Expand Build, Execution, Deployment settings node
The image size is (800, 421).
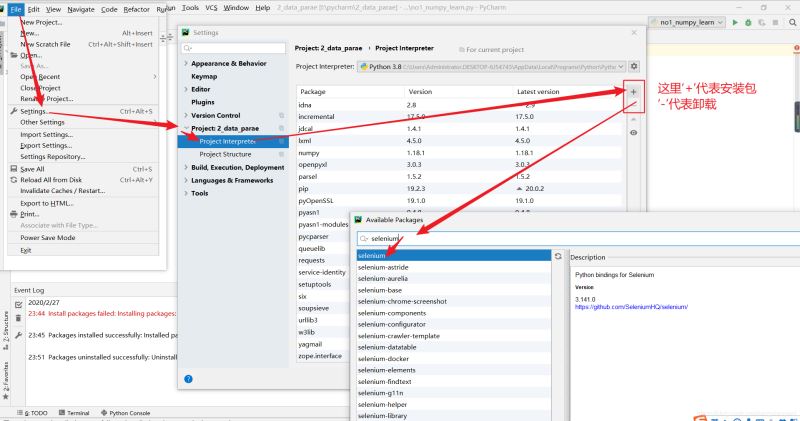pyautogui.click(x=186, y=167)
